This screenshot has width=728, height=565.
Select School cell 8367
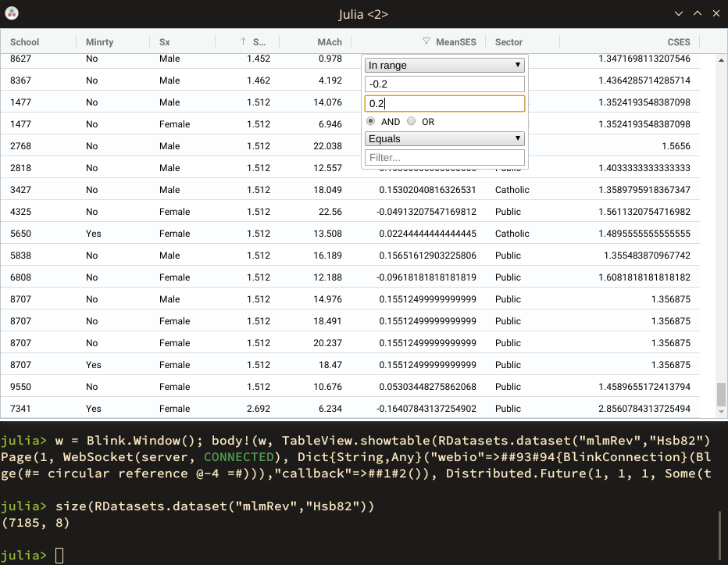tap(20, 80)
